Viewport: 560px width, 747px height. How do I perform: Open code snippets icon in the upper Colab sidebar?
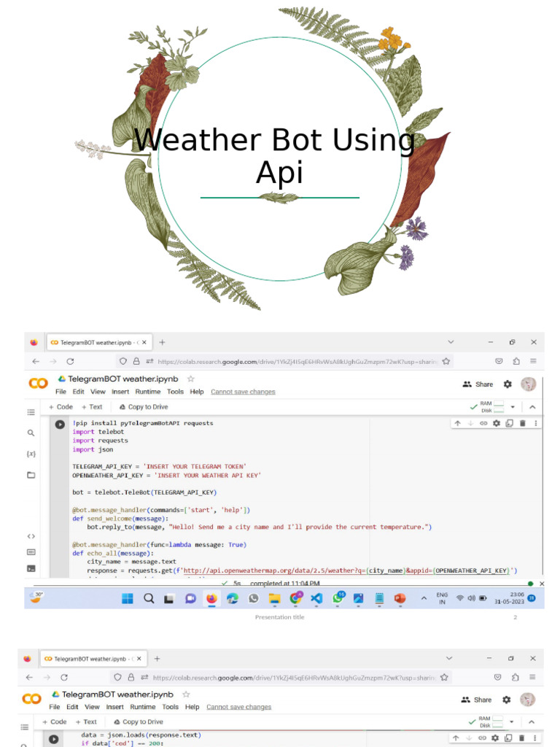click(x=31, y=536)
